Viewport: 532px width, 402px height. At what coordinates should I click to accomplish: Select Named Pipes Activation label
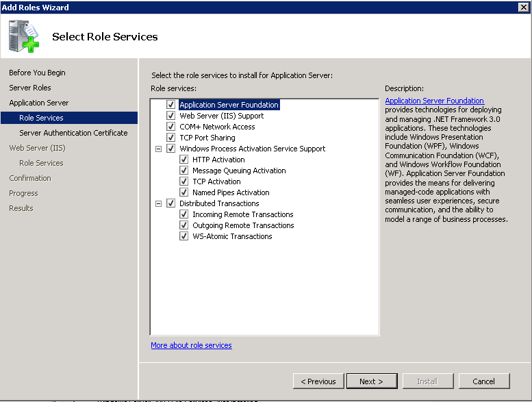(x=231, y=192)
